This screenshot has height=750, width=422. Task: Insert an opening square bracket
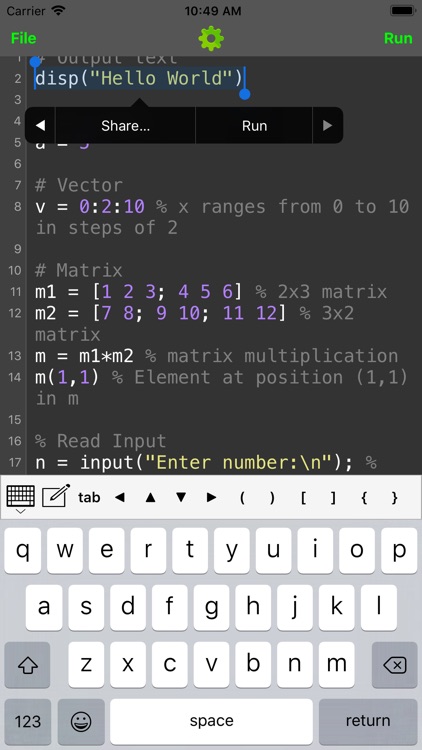tap(303, 497)
